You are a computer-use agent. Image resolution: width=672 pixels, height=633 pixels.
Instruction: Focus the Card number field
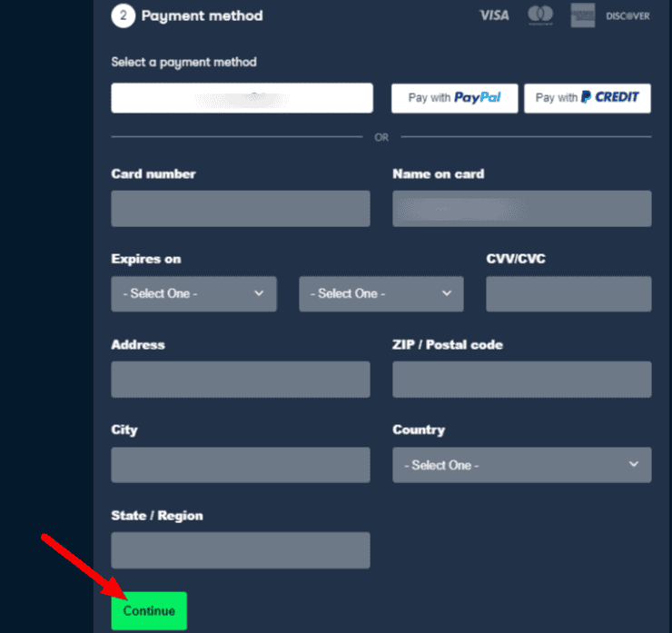click(240, 208)
